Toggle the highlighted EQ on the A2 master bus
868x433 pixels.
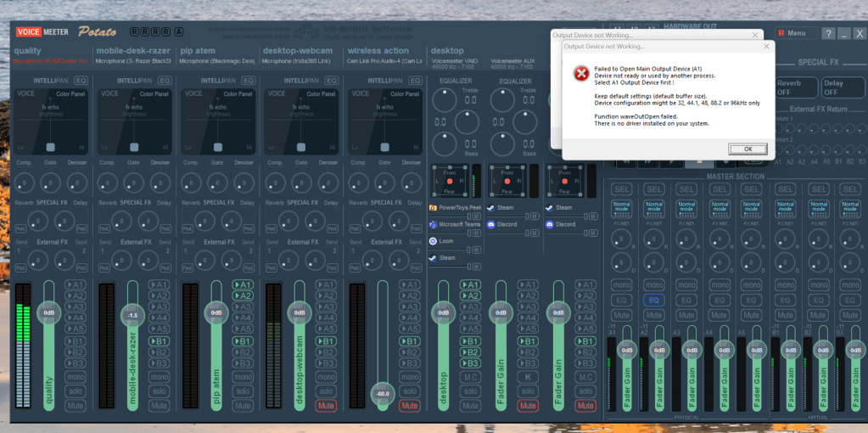pyautogui.click(x=654, y=300)
